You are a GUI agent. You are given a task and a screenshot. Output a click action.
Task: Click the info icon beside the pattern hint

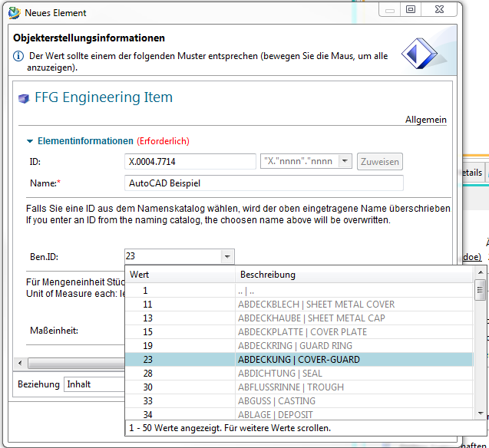18,57
